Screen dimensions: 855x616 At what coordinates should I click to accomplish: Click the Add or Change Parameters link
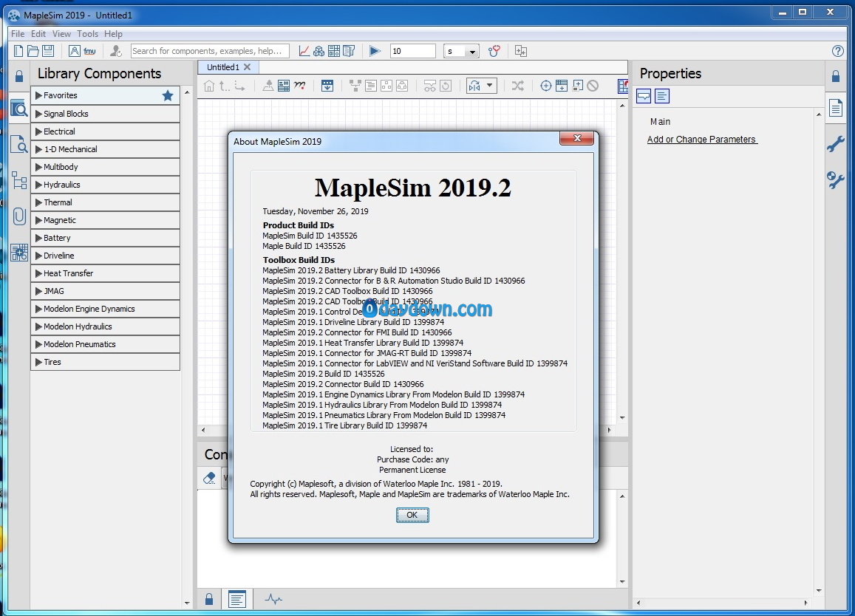point(702,139)
